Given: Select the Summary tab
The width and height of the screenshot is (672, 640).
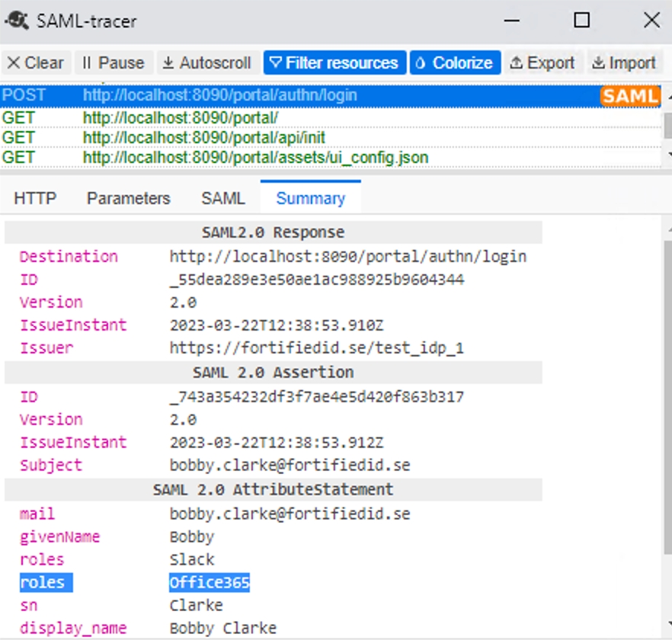Looking at the screenshot, I should coord(310,198).
